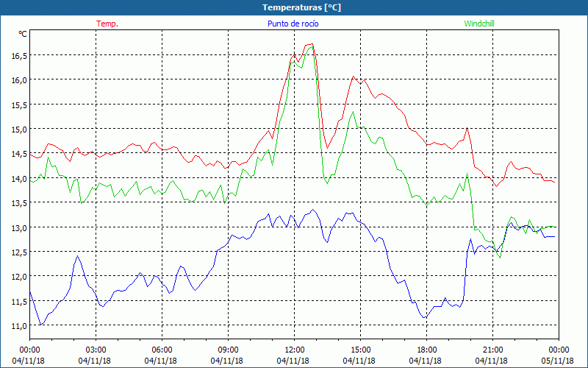
Task: Click the 06:00 time axis label
Action: (x=162, y=350)
